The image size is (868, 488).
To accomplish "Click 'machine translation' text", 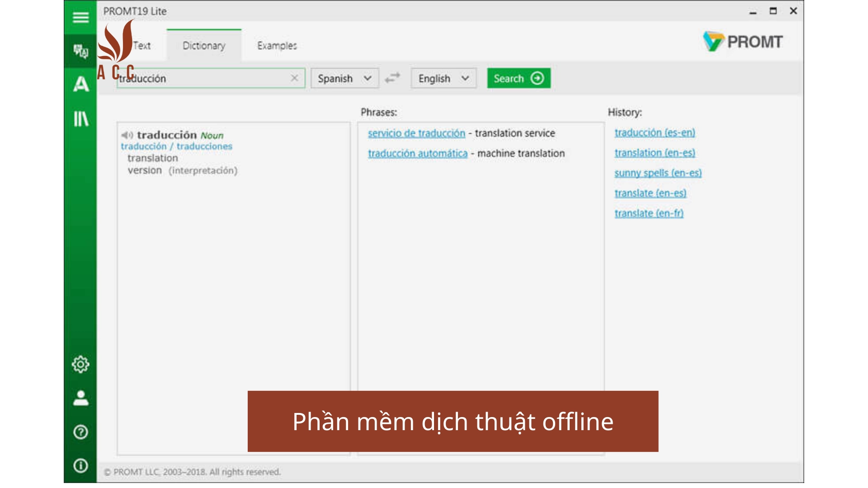I will (521, 154).
